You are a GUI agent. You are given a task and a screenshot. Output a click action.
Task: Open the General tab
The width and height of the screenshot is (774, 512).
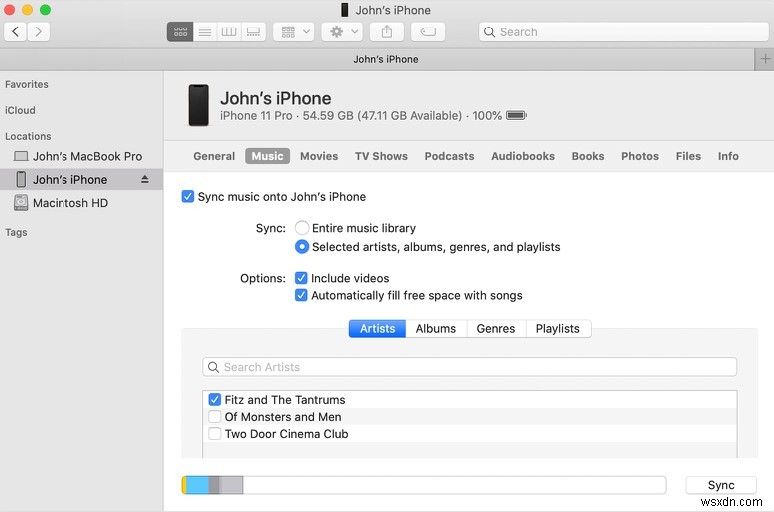pos(214,156)
